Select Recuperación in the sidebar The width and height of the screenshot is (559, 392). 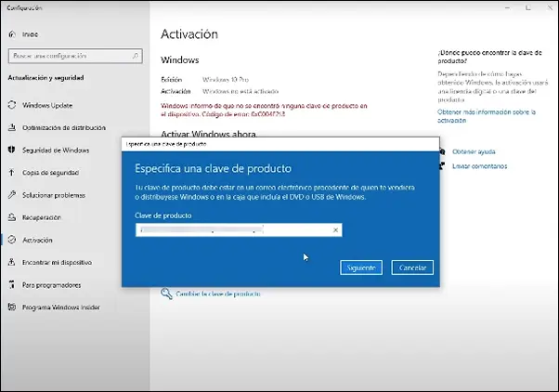[42, 217]
